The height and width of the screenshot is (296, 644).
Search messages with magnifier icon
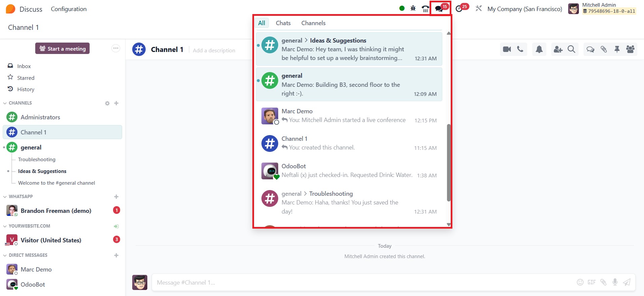572,49
